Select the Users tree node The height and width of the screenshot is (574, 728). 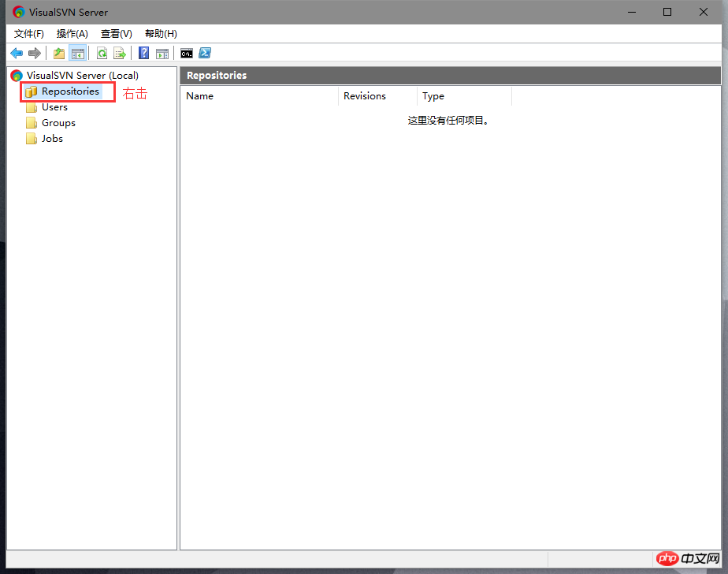click(55, 107)
